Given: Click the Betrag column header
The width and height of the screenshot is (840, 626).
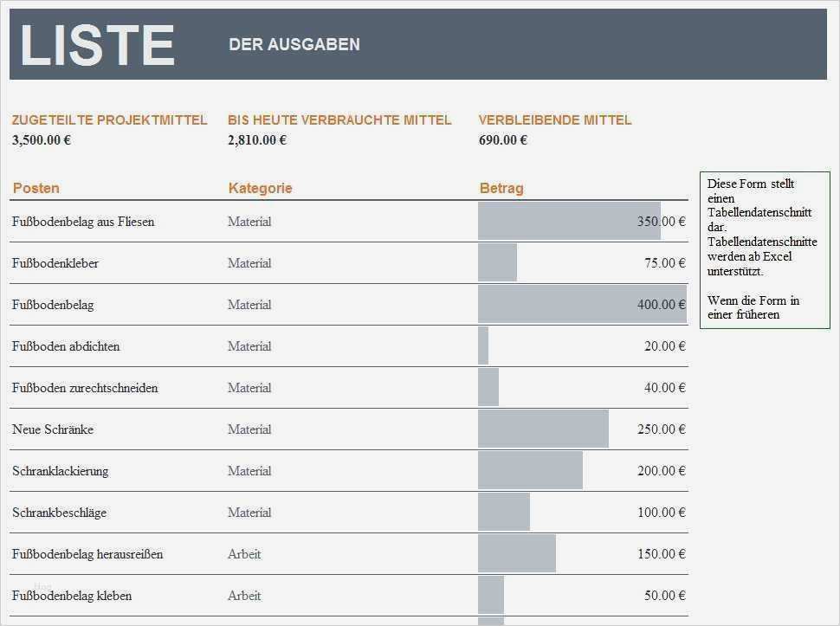Looking at the screenshot, I should tap(501, 188).
